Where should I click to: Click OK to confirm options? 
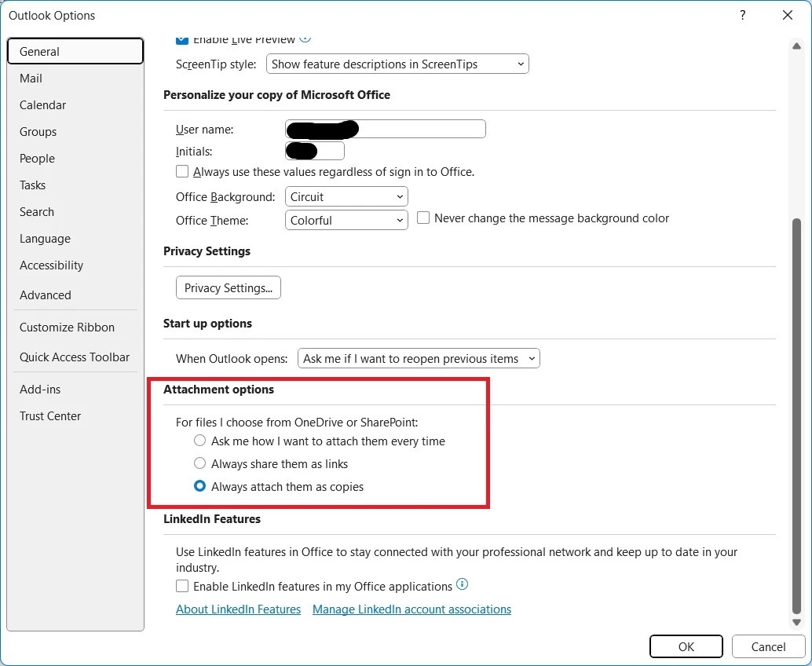pyautogui.click(x=686, y=646)
